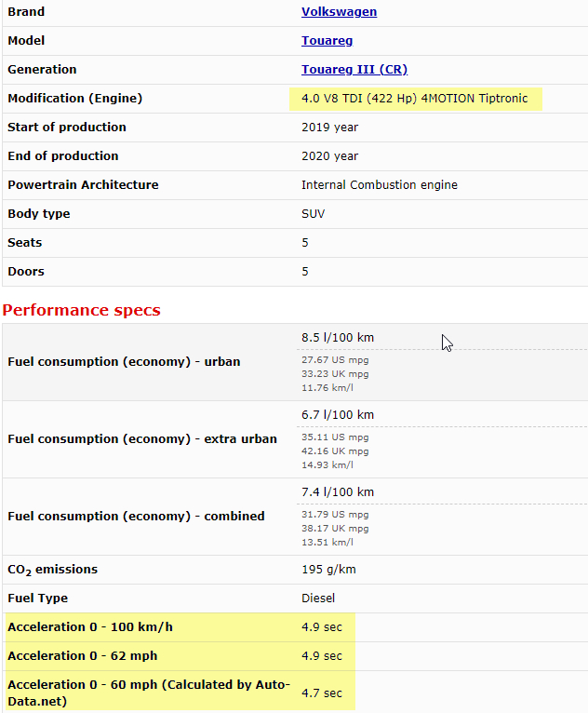Select the 4.0 V8 TDI modification text
The height and width of the screenshot is (713, 588).
tap(414, 99)
